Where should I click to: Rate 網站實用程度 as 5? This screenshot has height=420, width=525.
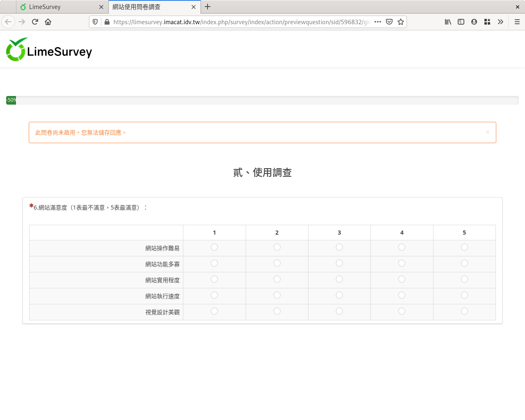(x=464, y=279)
